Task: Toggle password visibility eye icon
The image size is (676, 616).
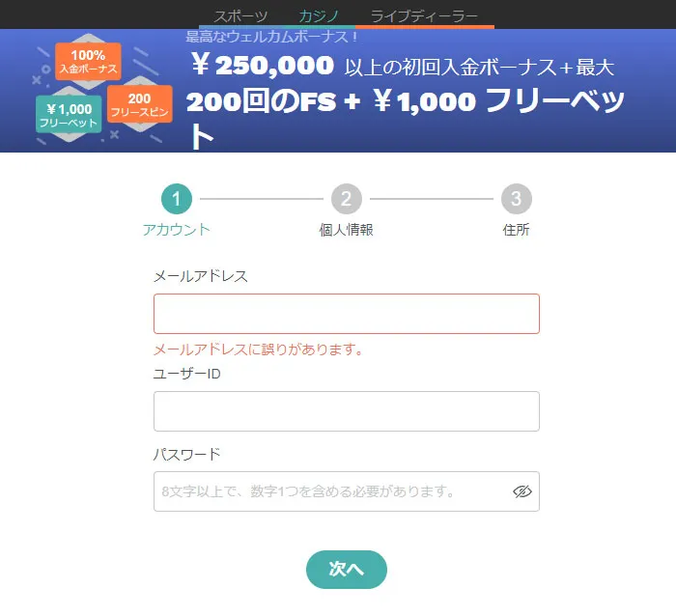Action: (522, 491)
